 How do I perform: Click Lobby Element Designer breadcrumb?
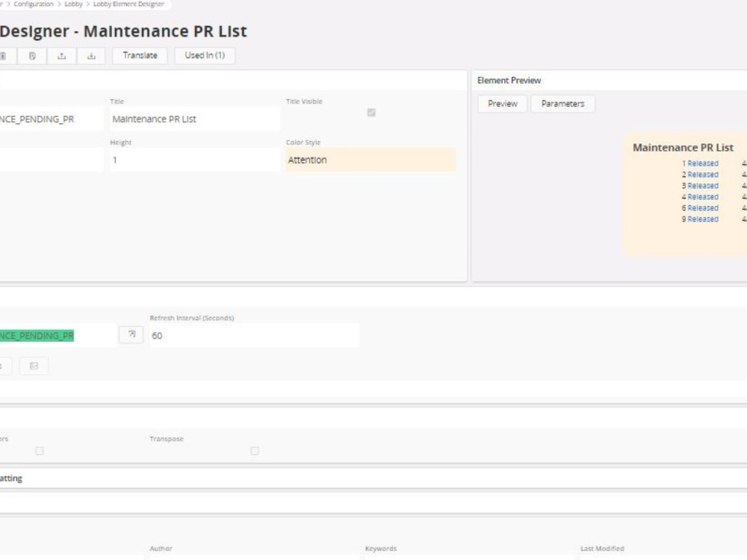click(x=128, y=4)
